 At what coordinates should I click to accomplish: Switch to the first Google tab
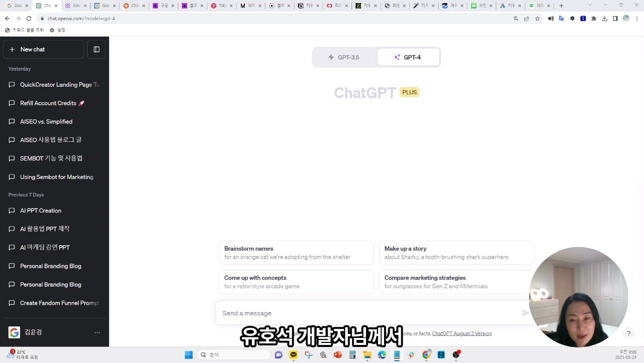coord(18,6)
